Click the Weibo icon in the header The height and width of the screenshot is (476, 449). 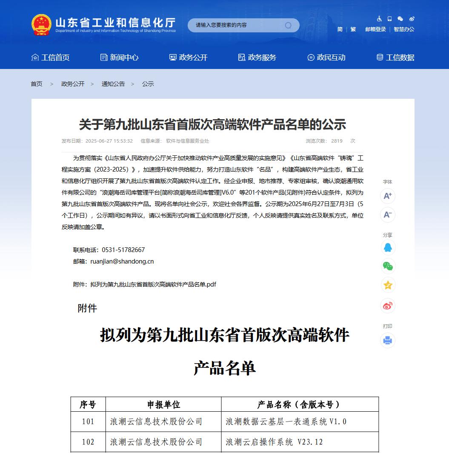[x=412, y=19]
